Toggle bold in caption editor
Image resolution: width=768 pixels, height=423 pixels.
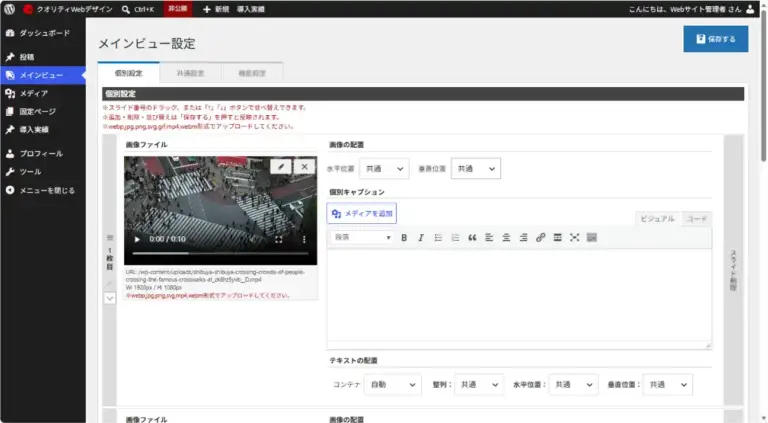tap(404, 237)
